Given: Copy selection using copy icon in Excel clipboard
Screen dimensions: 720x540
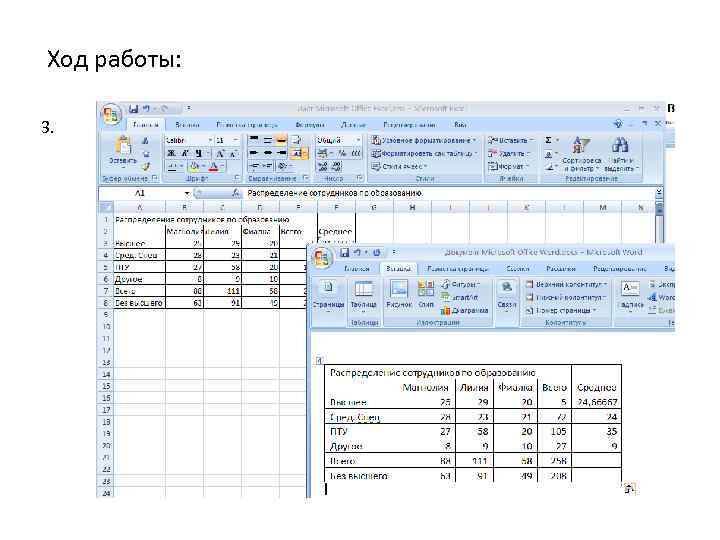Looking at the screenshot, I should (x=146, y=154).
